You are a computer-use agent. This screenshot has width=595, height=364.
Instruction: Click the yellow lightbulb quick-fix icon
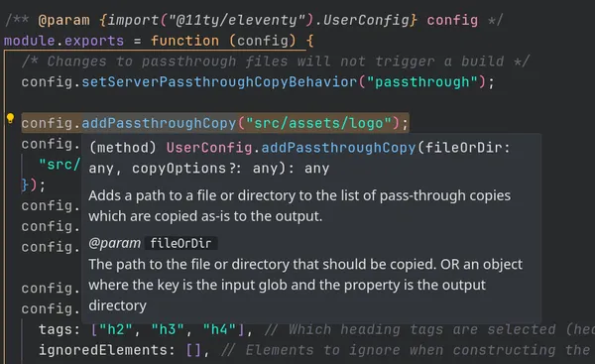pos(10,118)
